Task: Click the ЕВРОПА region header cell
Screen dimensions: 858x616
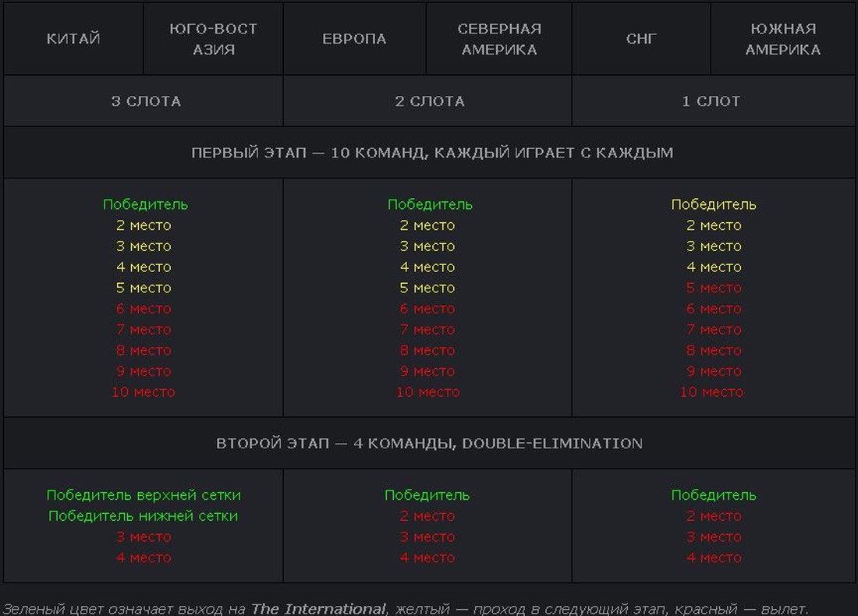Action: [354, 39]
